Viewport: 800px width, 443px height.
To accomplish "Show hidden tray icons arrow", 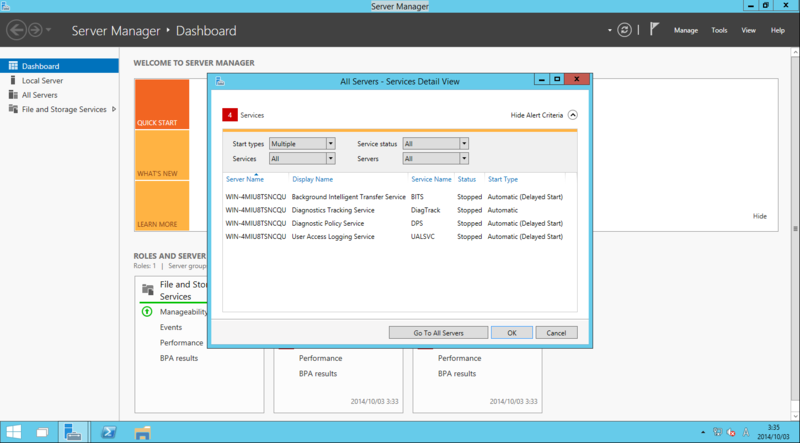I will 703,432.
